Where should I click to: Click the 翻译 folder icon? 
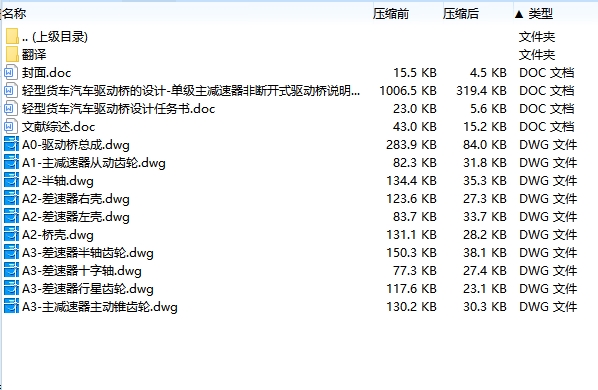pos(12,55)
